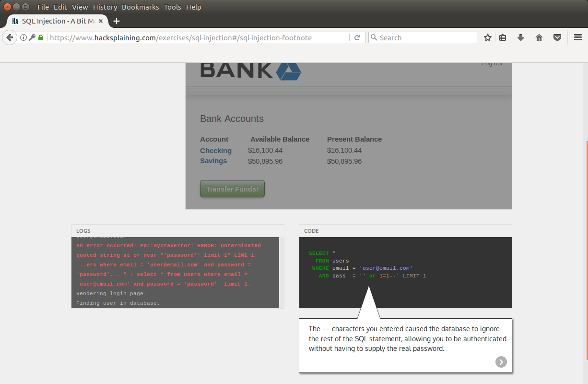588x384 pixels.
Task: Click the Present Balance column header
Action: [354, 139]
